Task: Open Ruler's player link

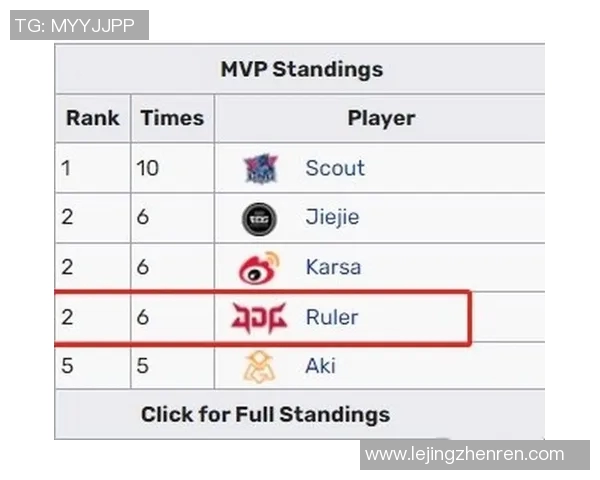Action: click(x=331, y=318)
